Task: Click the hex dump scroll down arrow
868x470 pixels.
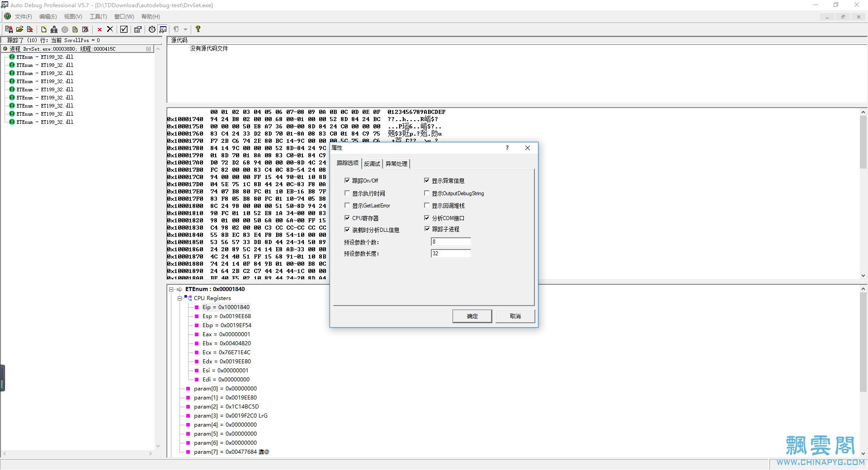Action: (863, 275)
